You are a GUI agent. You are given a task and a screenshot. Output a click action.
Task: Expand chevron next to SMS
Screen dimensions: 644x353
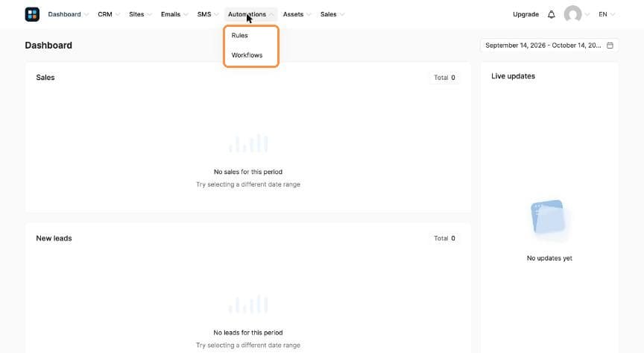tap(216, 14)
